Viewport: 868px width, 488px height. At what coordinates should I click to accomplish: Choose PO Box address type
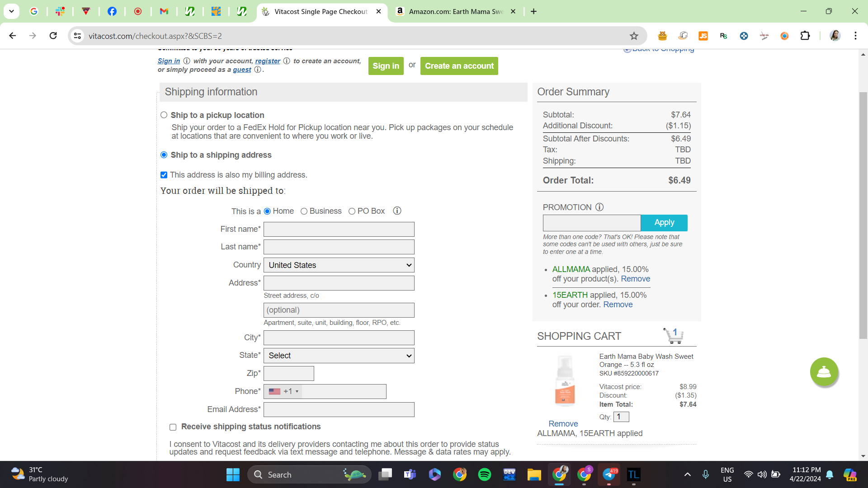click(352, 211)
